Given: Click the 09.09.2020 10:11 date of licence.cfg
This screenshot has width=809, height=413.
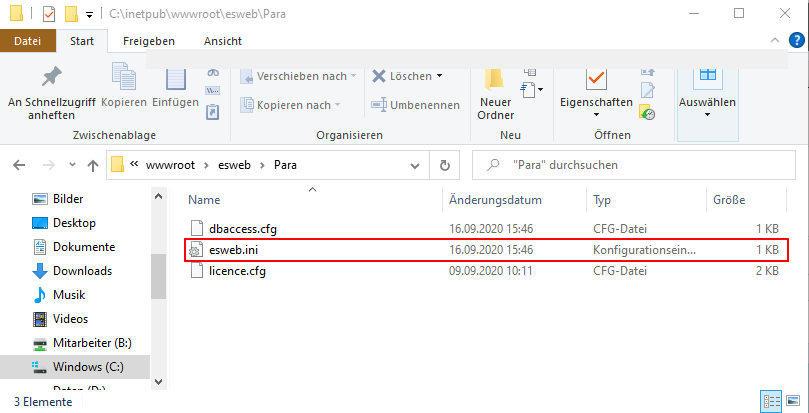Looking at the screenshot, I should tap(490, 271).
